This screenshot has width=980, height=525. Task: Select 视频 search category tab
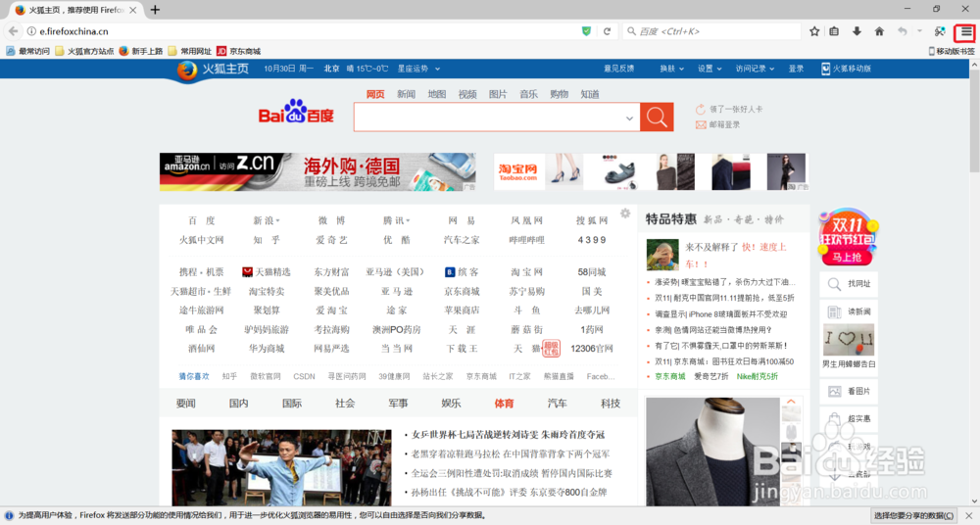click(467, 94)
